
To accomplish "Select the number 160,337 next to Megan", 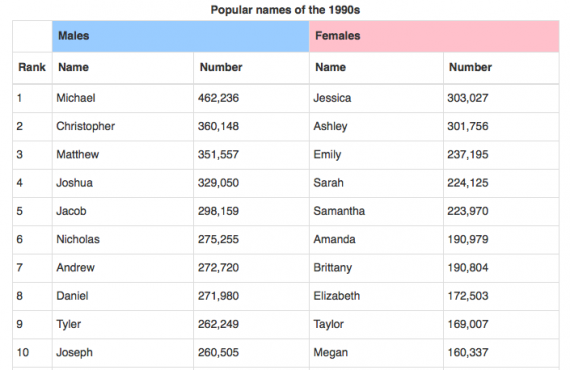I will [x=467, y=353].
